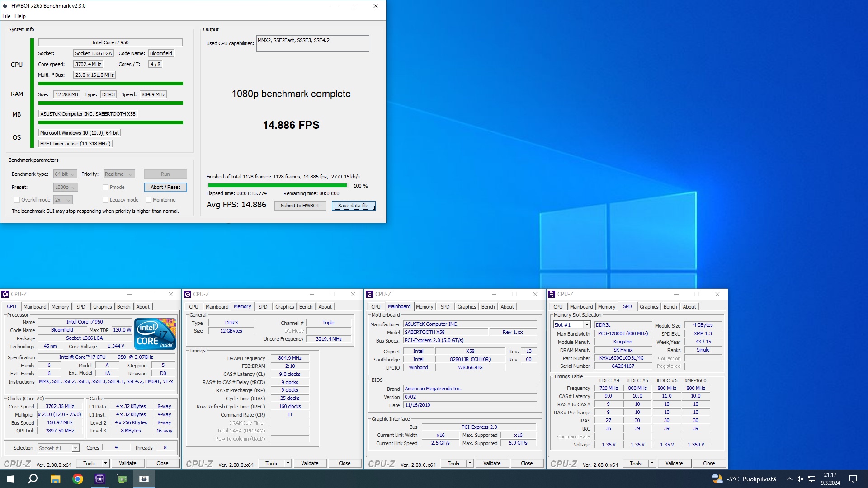Select HWBOT x265 taskbar icon
Screen dimensions: 868x488
click(144, 479)
